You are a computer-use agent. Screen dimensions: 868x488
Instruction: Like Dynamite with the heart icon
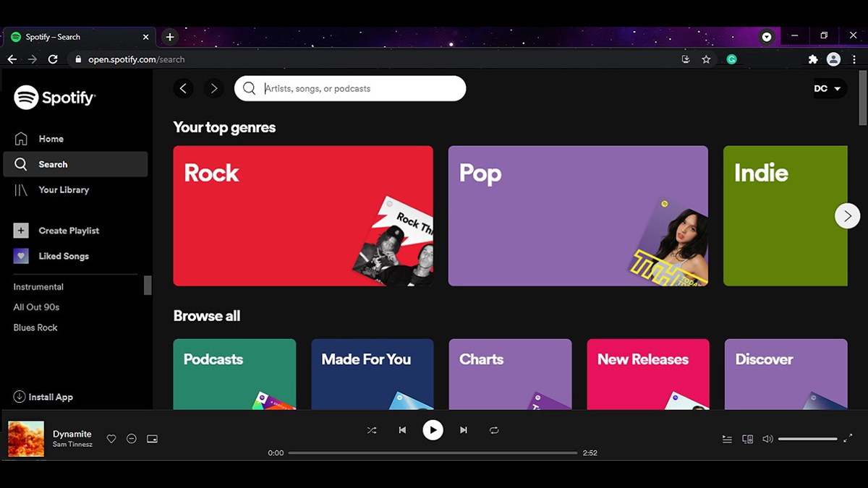(111, 439)
